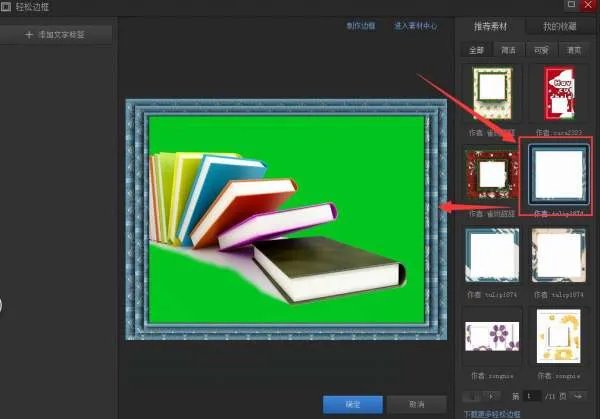Click the plus icon beside 添加文字标签
The image size is (600, 419).
click(29, 35)
